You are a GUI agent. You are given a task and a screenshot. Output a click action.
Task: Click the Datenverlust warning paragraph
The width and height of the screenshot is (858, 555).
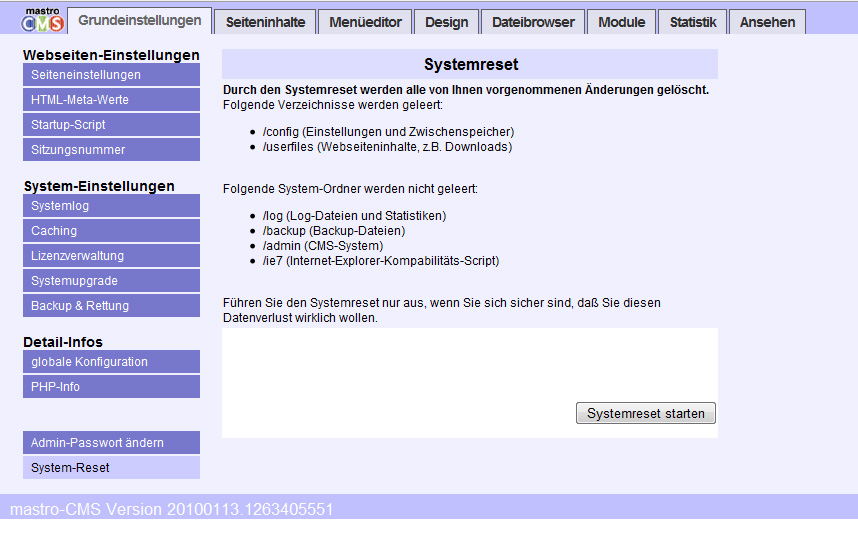442,310
